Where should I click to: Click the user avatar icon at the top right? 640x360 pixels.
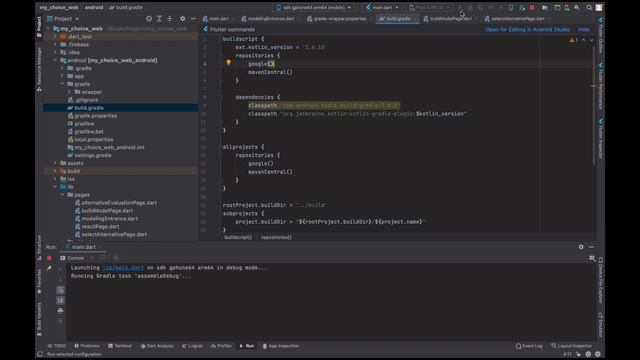pyautogui.click(x=599, y=8)
